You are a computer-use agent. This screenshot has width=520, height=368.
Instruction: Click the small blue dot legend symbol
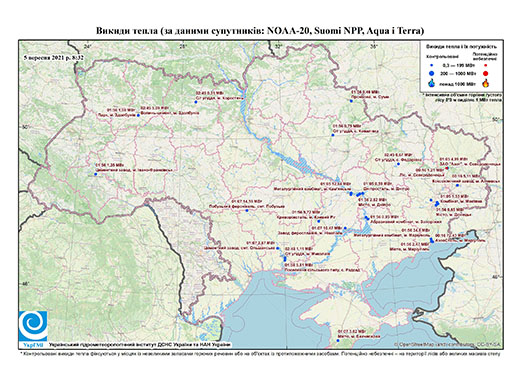[x=431, y=66]
